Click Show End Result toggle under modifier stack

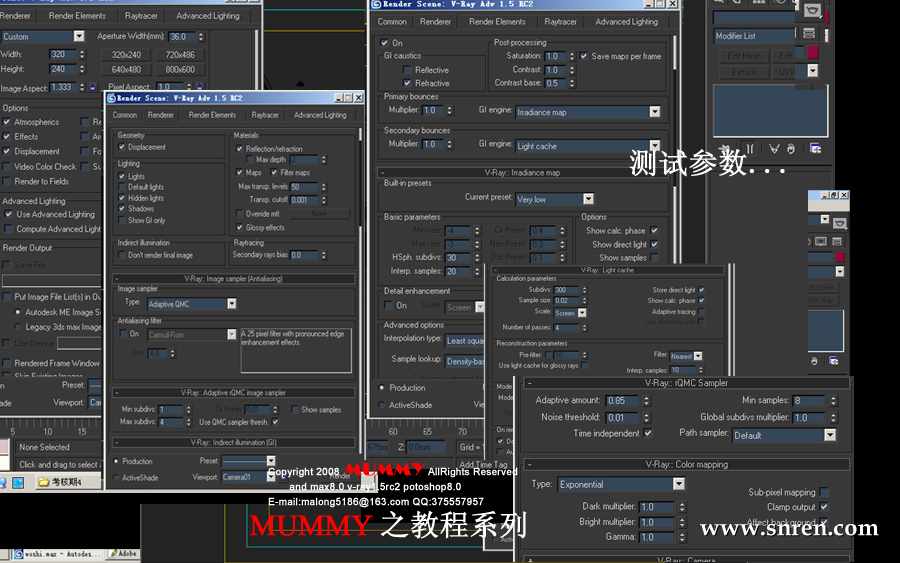750,149
